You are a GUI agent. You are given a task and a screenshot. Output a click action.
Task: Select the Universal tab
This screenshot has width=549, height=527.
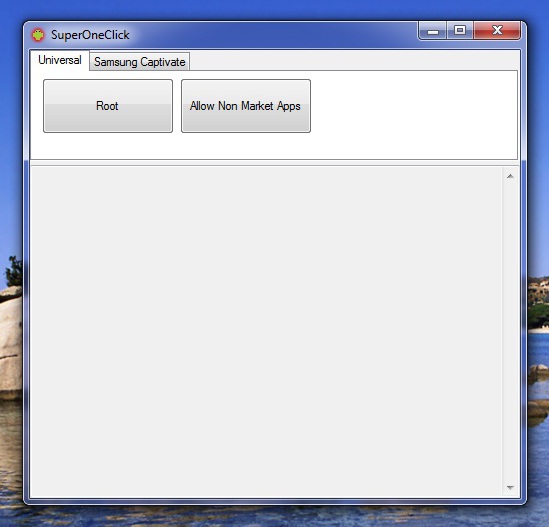coord(60,60)
